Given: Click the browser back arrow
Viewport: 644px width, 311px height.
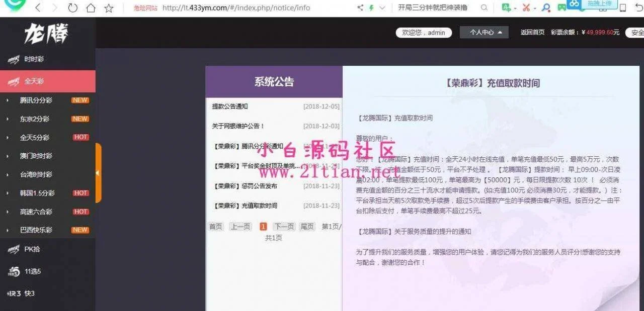Looking at the screenshot, I should pyautogui.click(x=39, y=8).
